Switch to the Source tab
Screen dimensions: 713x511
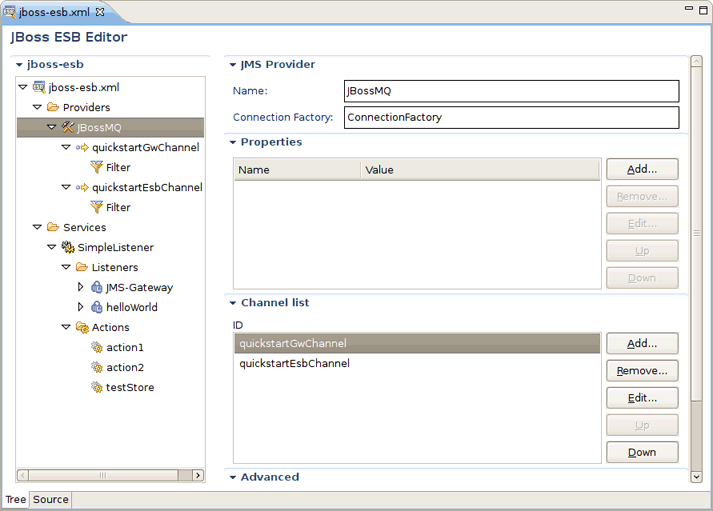[x=50, y=499]
